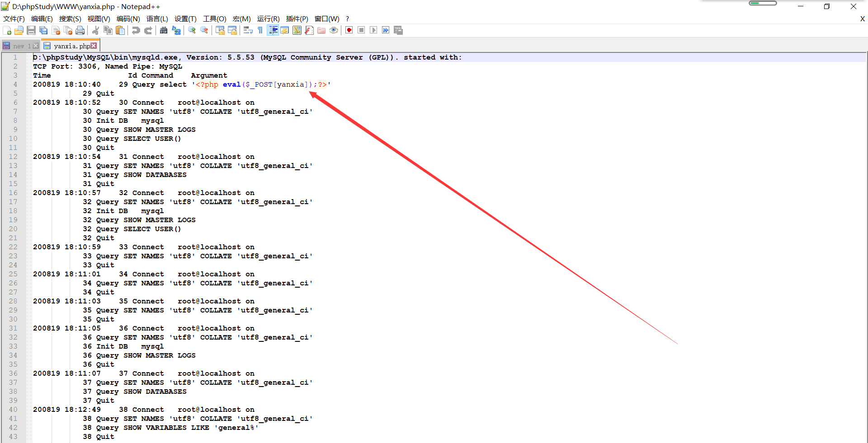The image size is (868, 443).
Task: Create a new file with toolbar icon
Action: tap(7, 30)
